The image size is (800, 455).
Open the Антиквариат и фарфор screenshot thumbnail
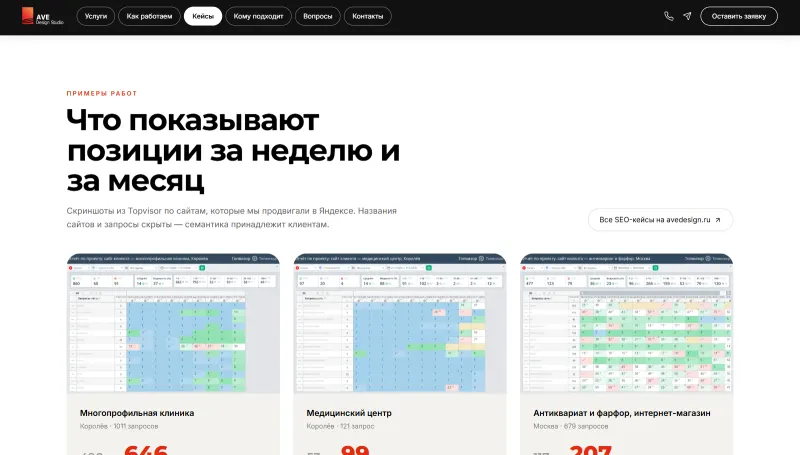pos(627,323)
